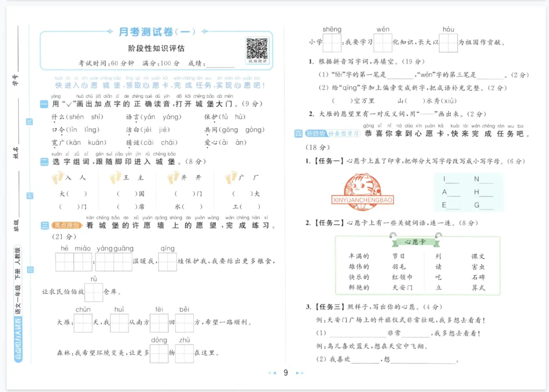
Task: Click the word 洁白(jéi jié)
Action: (x=148, y=129)
